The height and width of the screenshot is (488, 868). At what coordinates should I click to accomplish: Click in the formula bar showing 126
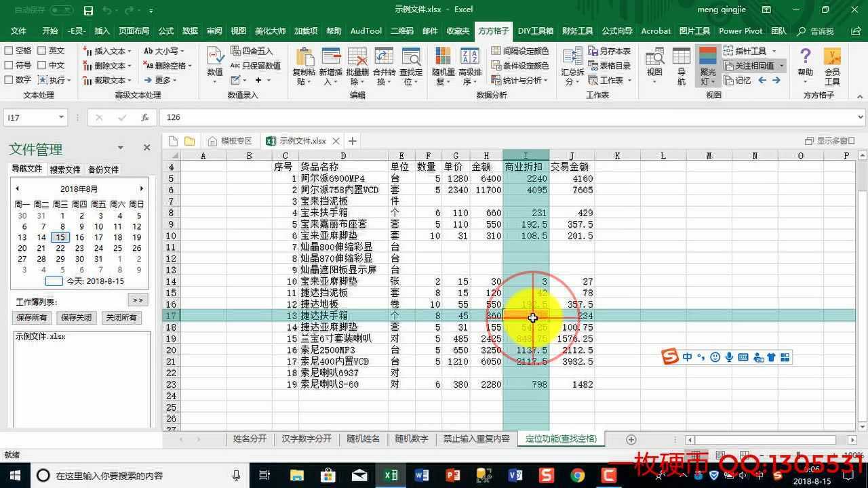[x=512, y=117]
